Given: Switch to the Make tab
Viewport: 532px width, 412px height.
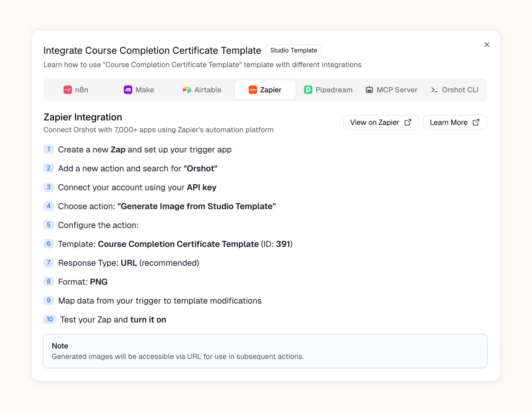Looking at the screenshot, I should point(139,90).
